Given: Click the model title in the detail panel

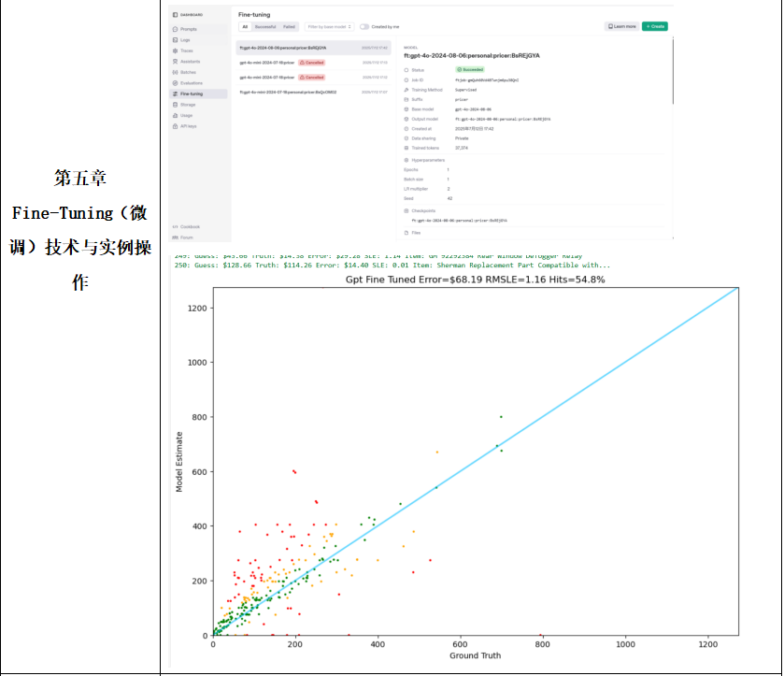Looking at the screenshot, I should point(472,55).
